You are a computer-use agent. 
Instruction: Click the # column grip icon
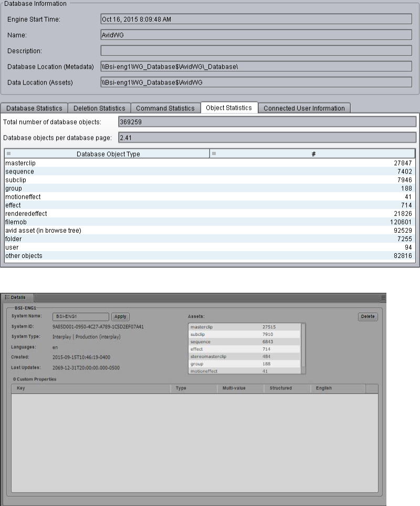(x=214, y=153)
